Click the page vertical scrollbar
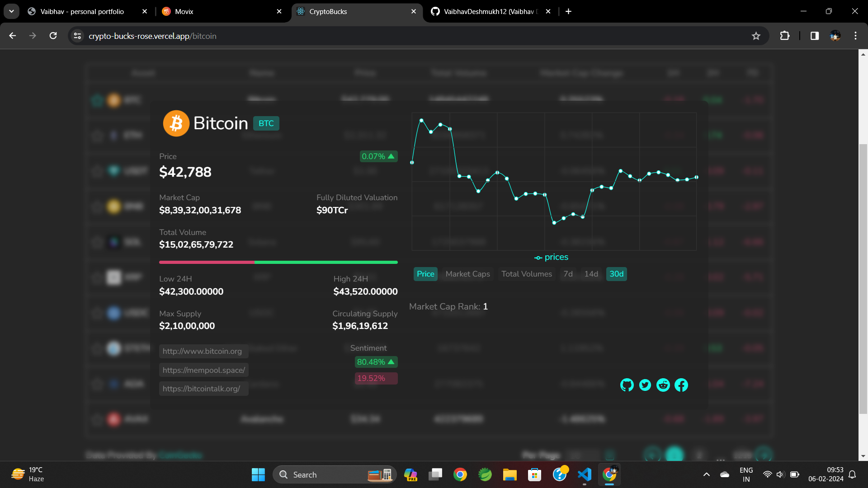Screen dimensions: 868x488 click(863, 278)
